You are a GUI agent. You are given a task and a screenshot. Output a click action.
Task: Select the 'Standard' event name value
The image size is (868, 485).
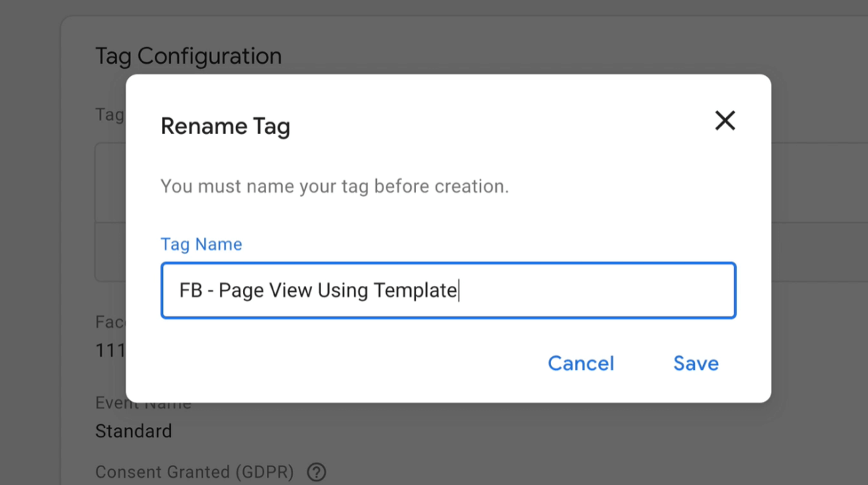click(134, 431)
